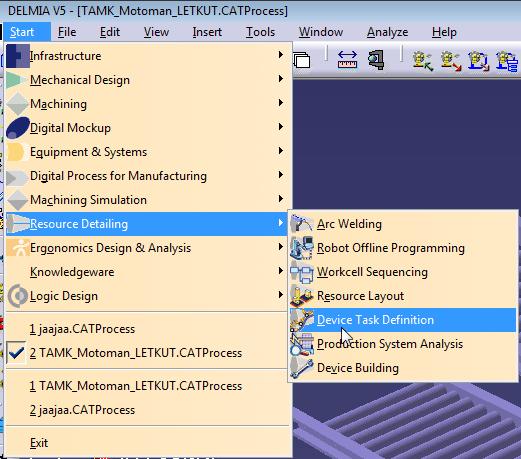The height and width of the screenshot is (459, 521).
Task: Expand the Machining Simulation submenu arrow
Action: click(x=281, y=199)
